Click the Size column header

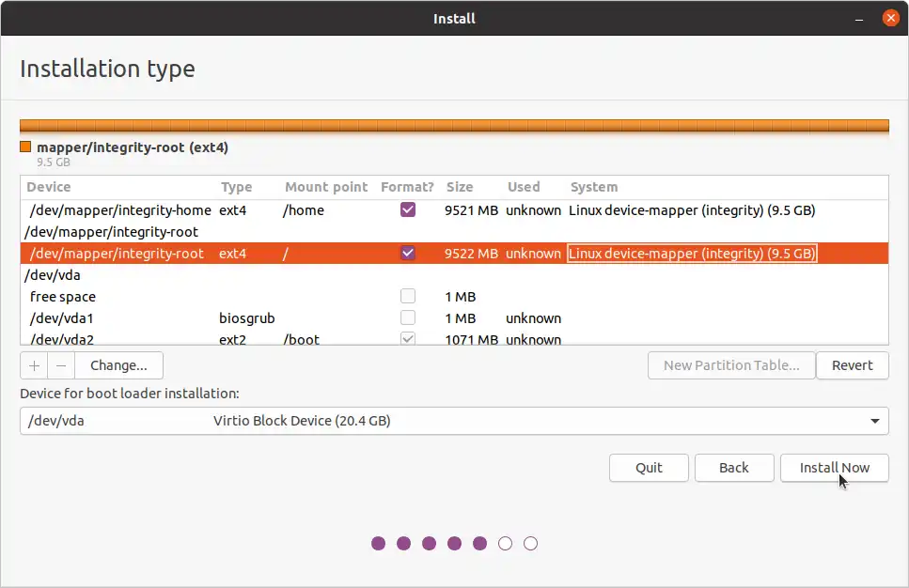(x=460, y=187)
